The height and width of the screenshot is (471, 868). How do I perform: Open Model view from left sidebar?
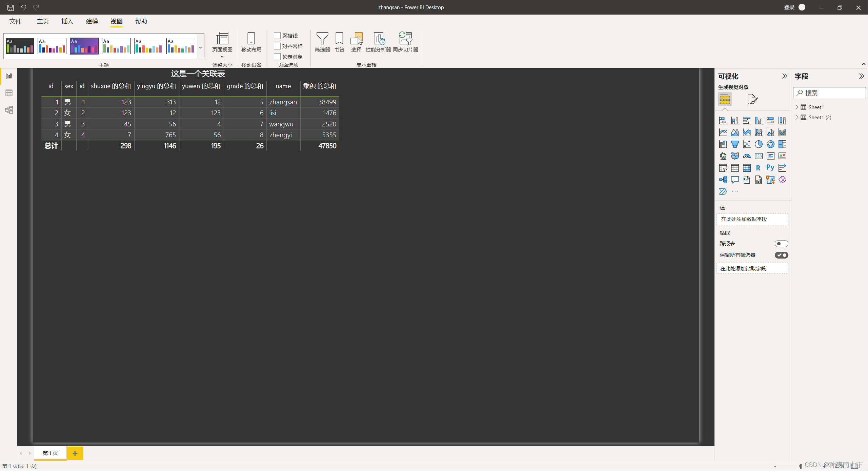click(9, 110)
